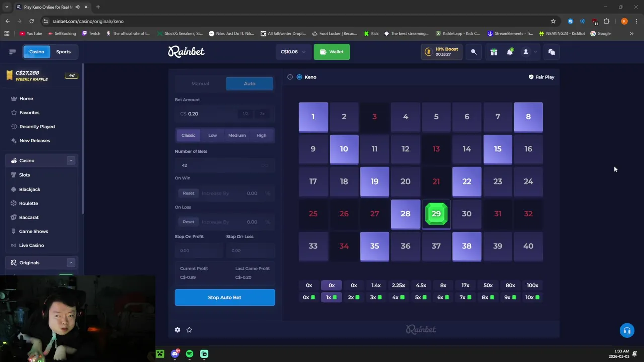This screenshot has width=644, height=362.
Task: Expand the profile dropdown arrow
Action: [x=535, y=52]
